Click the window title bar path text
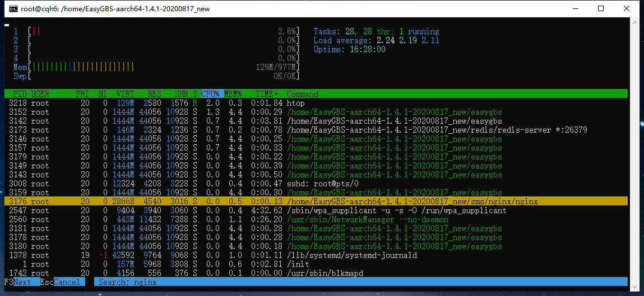The height and width of the screenshot is (296, 644). pos(115,8)
